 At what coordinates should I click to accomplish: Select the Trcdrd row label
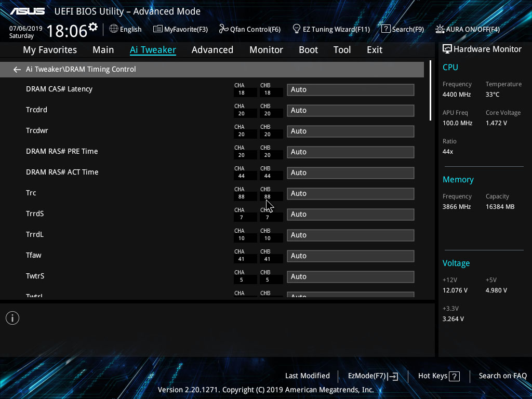(37, 110)
